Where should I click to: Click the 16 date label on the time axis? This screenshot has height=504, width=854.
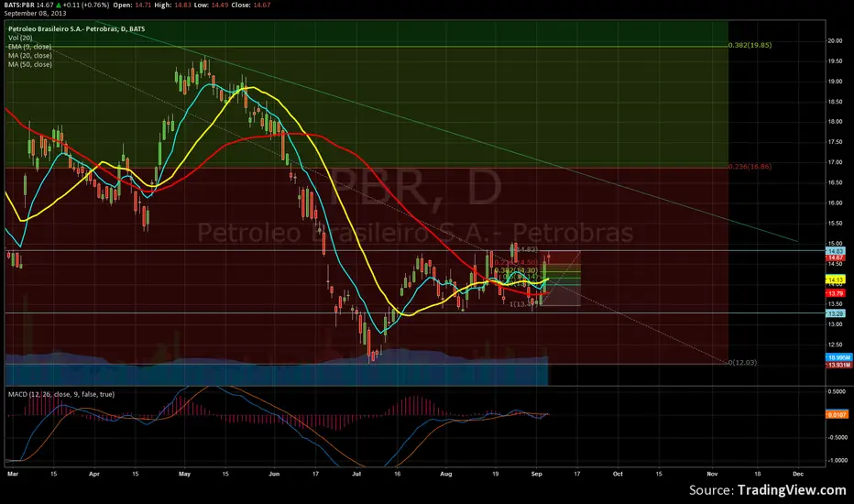point(398,474)
